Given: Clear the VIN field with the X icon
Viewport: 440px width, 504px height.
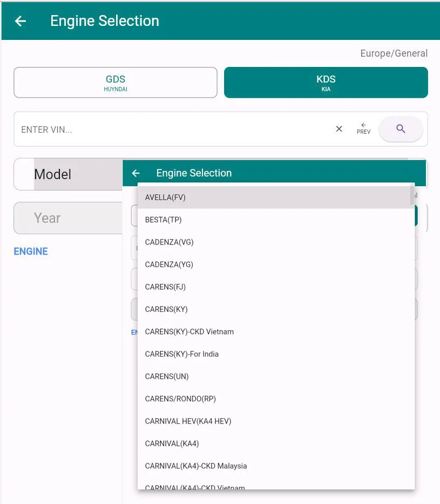Looking at the screenshot, I should point(339,129).
